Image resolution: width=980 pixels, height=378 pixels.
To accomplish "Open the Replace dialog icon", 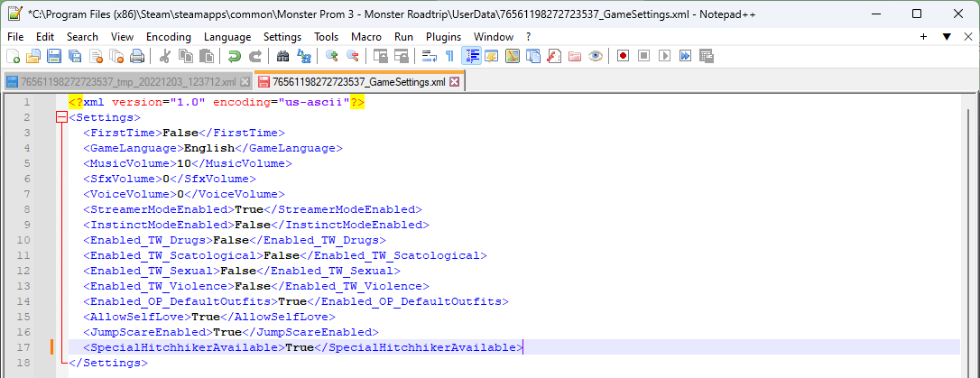I will (304, 57).
